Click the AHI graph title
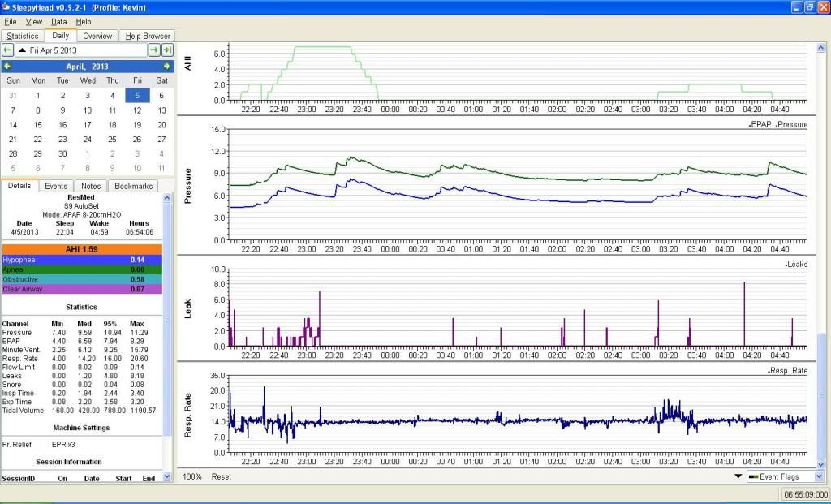831x504 pixels. point(187,63)
